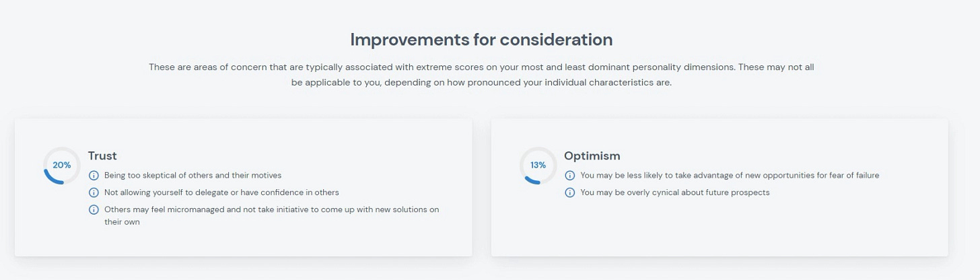The height and width of the screenshot is (280, 980).
Task: Click the 20% label inside the Trust ring
Action: click(x=62, y=165)
